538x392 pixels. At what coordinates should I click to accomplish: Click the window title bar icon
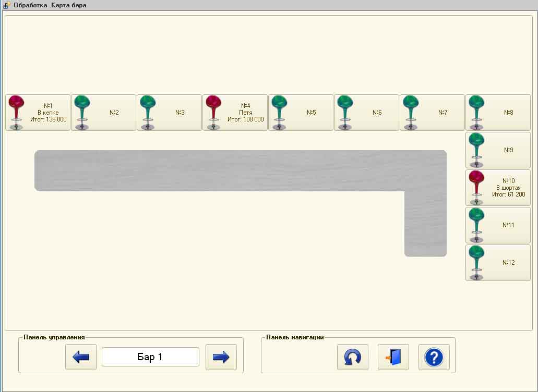tap(7, 5)
